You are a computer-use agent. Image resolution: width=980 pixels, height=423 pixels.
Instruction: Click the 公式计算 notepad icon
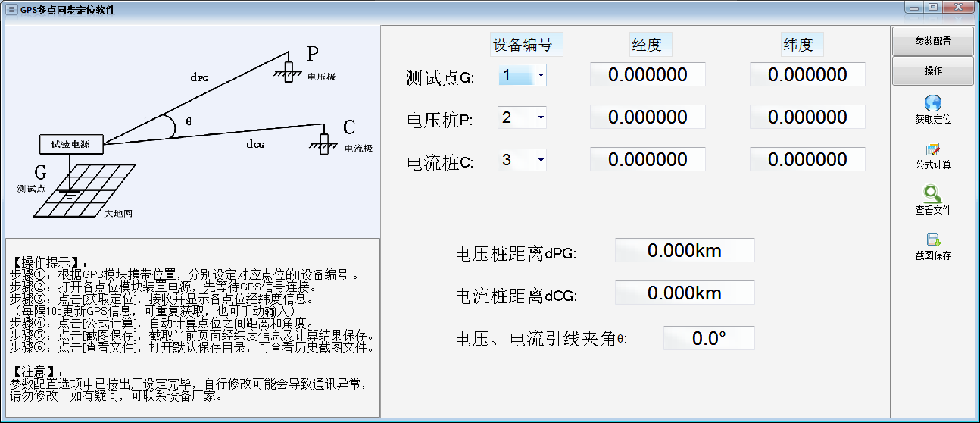[x=932, y=149]
